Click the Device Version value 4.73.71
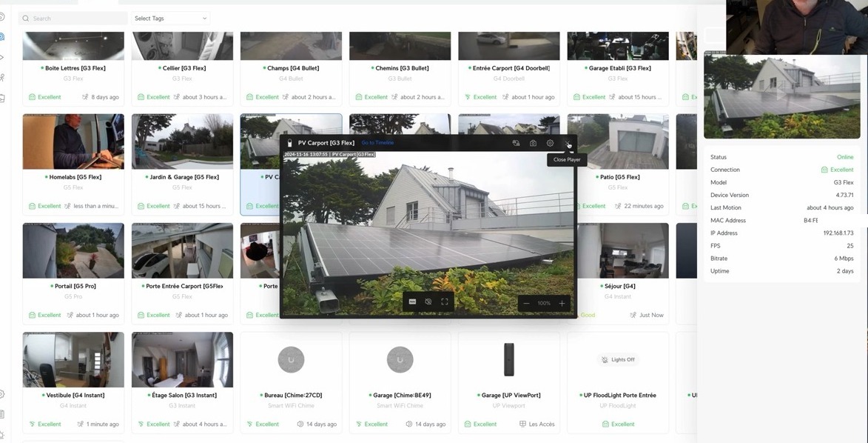 click(845, 195)
